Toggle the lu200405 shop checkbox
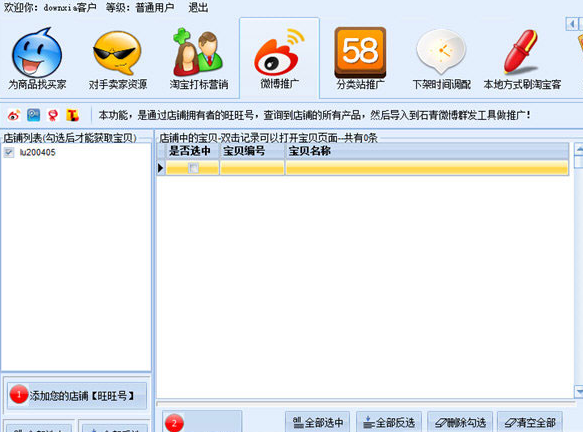The height and width of the screenshot is (432, 583). [x=9, y=152]
